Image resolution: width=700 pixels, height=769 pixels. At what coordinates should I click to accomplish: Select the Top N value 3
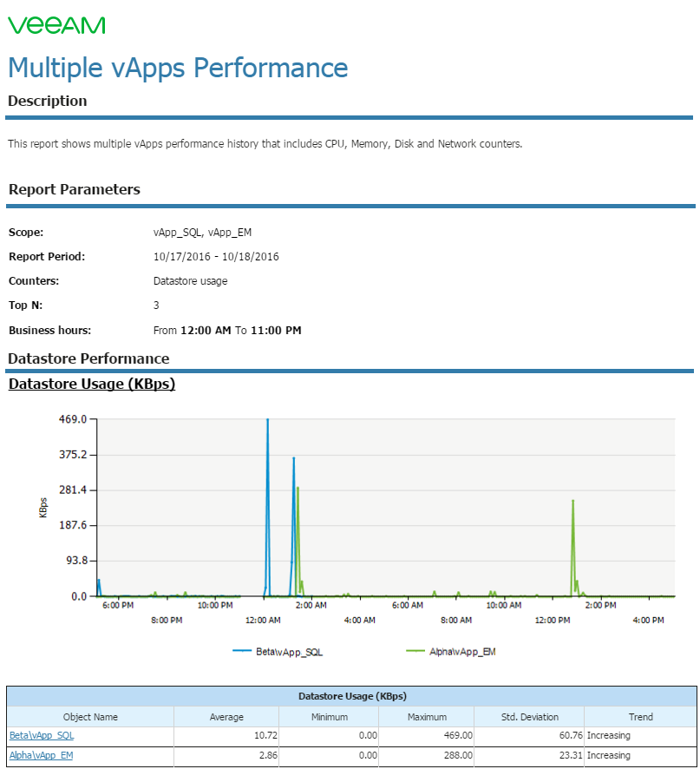(156, 306)
